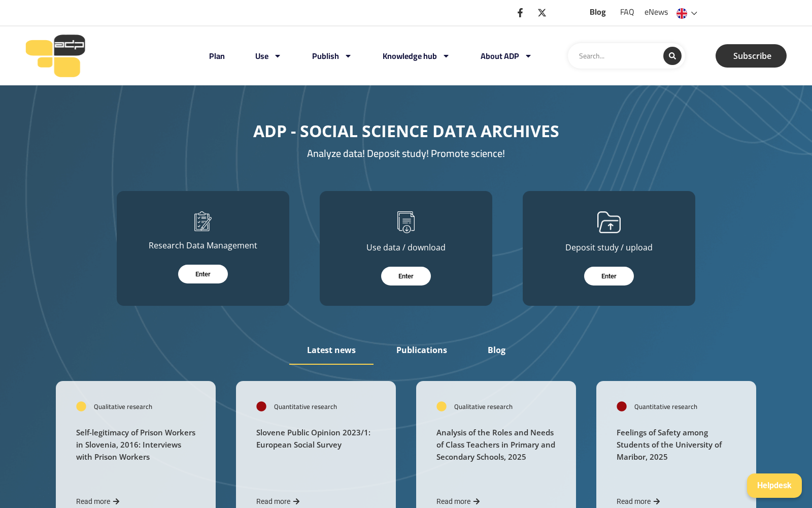
Task: Click Read more arrow on Class Teachers card
Action: (477, 501)
